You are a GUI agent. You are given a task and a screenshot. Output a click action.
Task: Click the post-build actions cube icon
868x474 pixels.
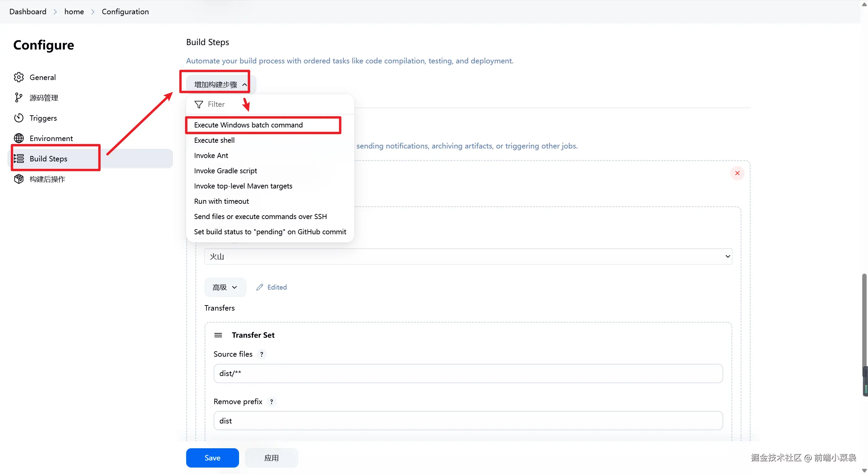click(19, 179)
